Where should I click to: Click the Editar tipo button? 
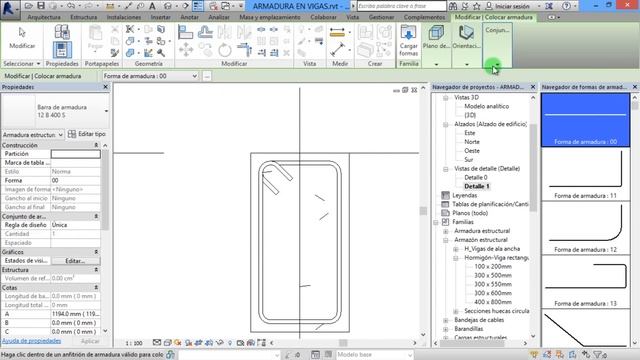coord(87,134)
